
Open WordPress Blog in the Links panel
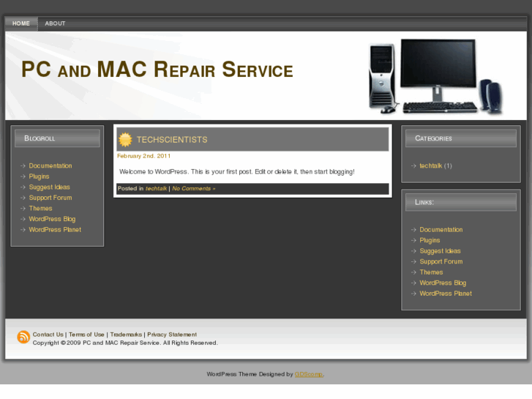pyautogui.click(x=443, y=283)
